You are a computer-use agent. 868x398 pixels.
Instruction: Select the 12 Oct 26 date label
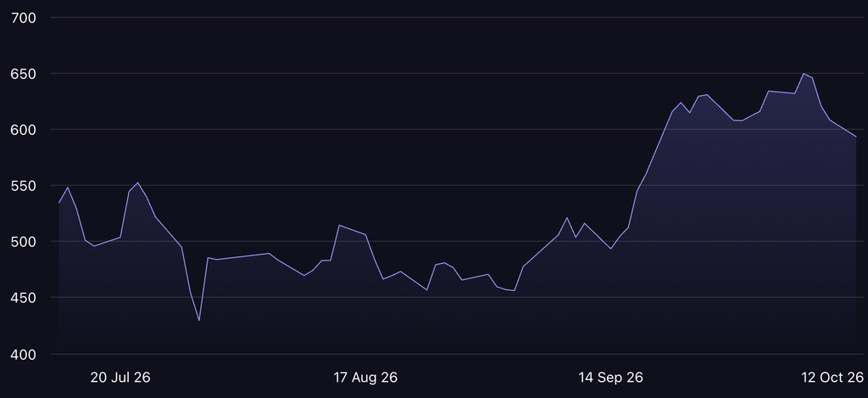[832, 378]
